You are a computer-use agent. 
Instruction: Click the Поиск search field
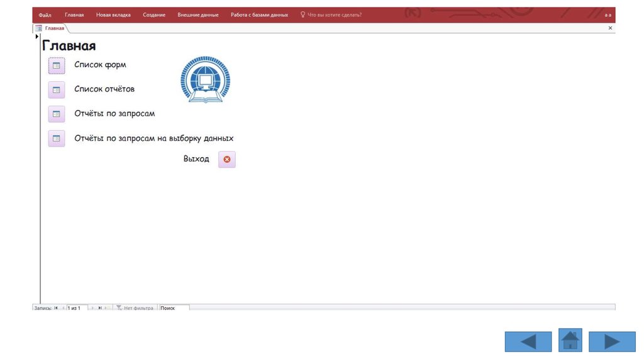point(174,308)
